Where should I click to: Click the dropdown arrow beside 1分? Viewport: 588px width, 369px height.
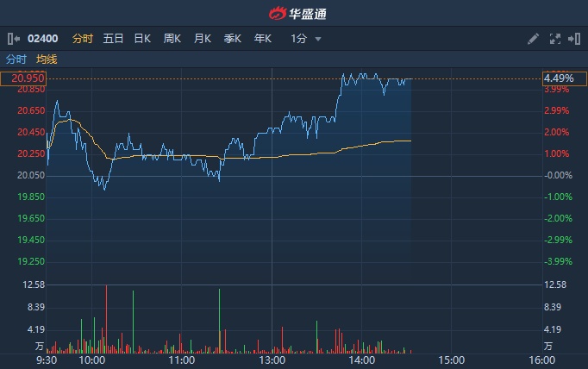coord(318,40)
